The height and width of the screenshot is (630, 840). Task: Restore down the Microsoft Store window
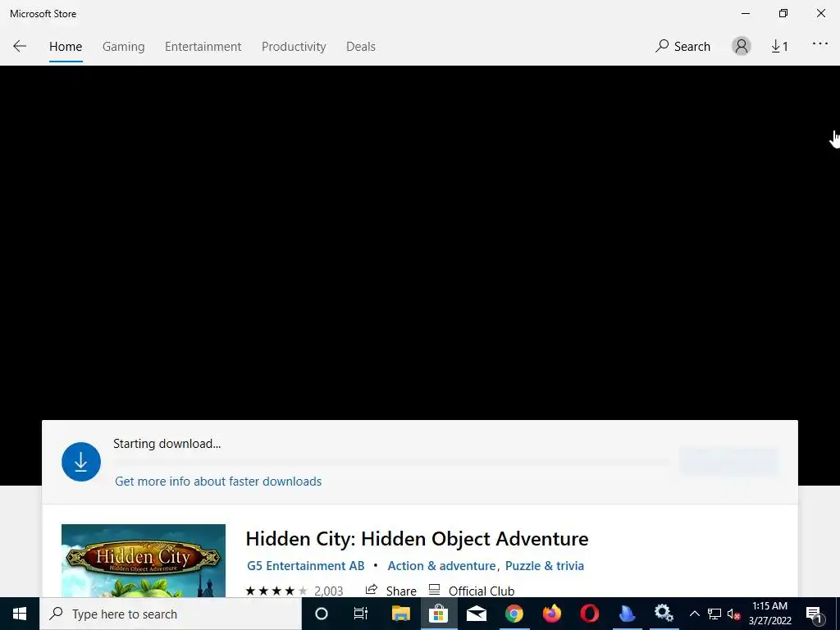(783, 13)
